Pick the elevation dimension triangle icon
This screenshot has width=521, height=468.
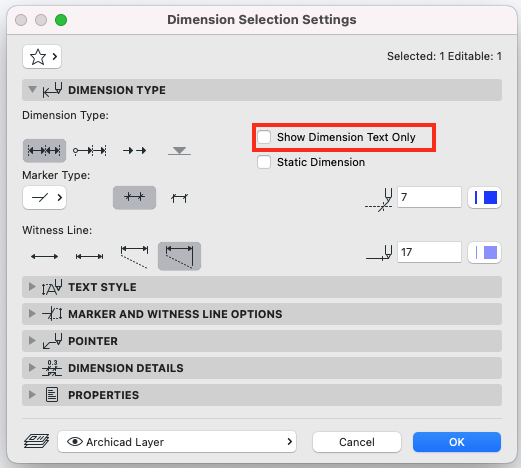pyautogui.click(x=179, y=151)
